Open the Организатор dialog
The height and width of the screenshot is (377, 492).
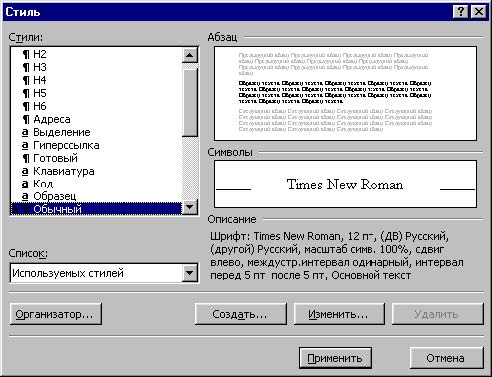(56, 314)
